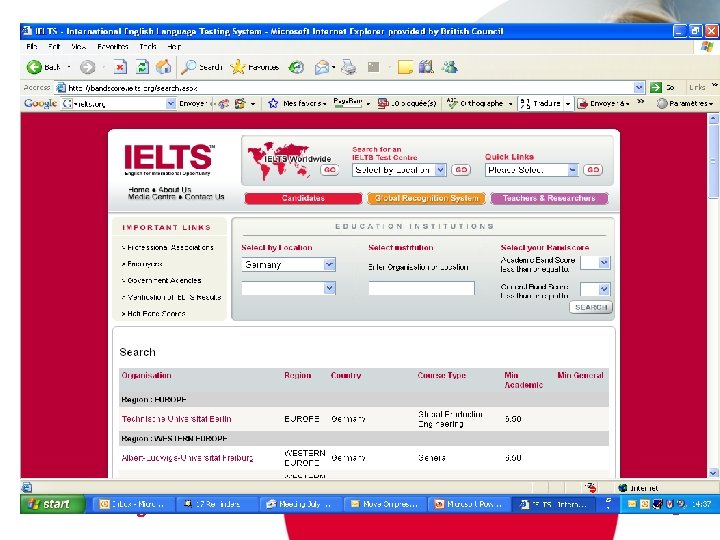The width and height of the screenshot is (720, 540).
Task: Refresh the current page
Action: click(142, 67)
